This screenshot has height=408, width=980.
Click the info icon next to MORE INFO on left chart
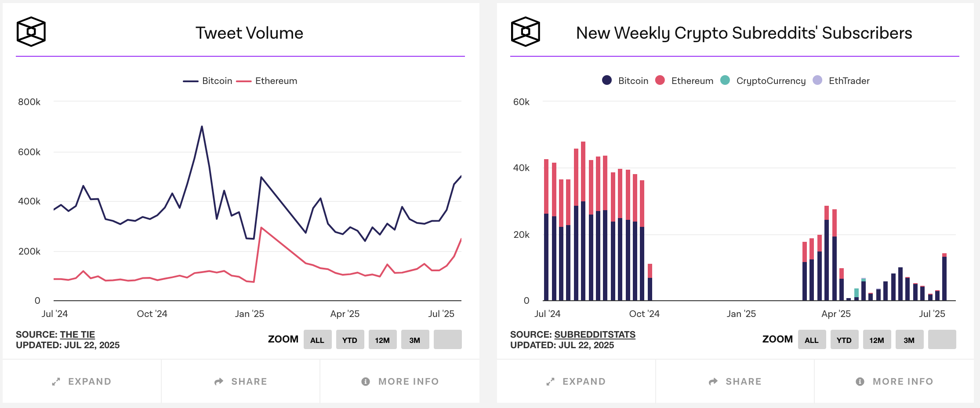[366, 381]
